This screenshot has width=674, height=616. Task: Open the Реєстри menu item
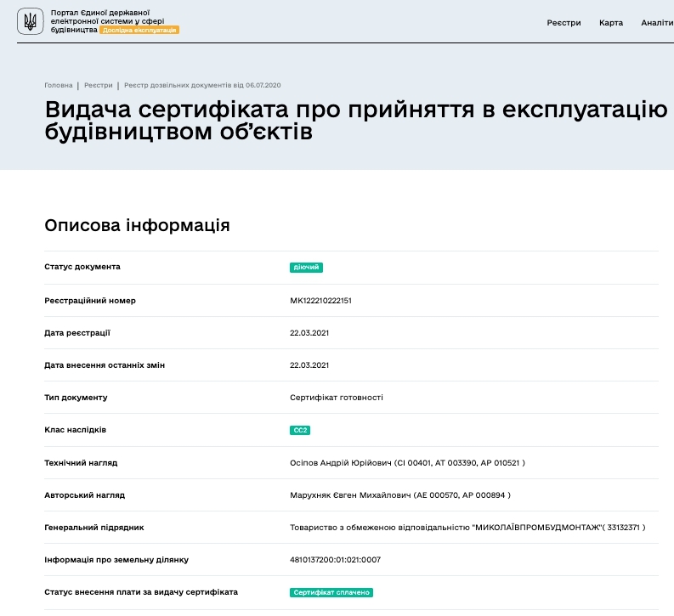pyautogui.click(x=564, y=23)
